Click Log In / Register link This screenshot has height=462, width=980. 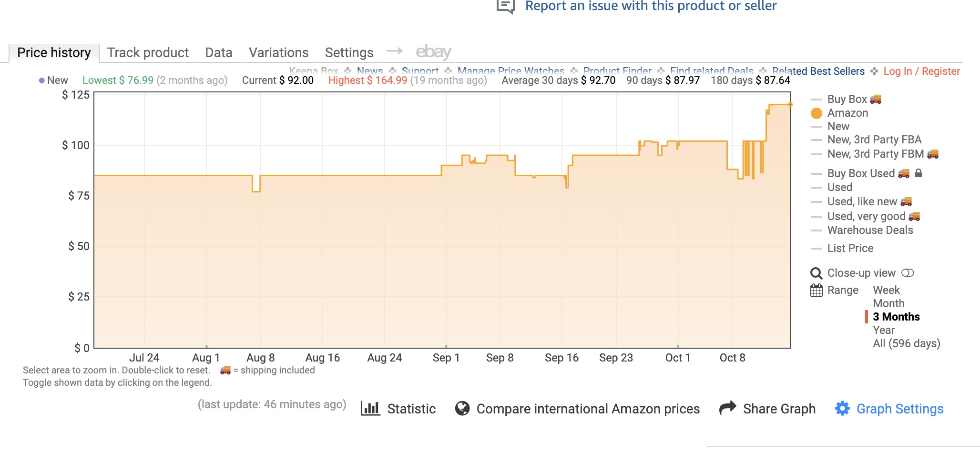[x=921, y=71]
